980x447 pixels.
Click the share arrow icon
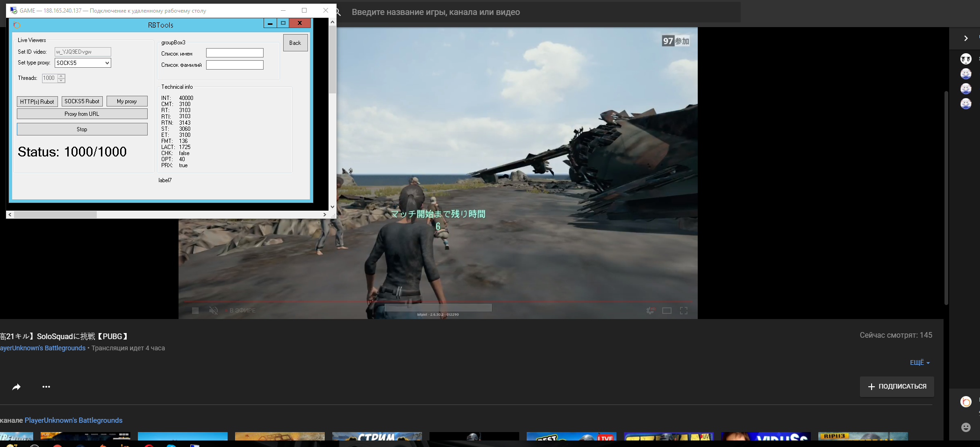point(16,387)
